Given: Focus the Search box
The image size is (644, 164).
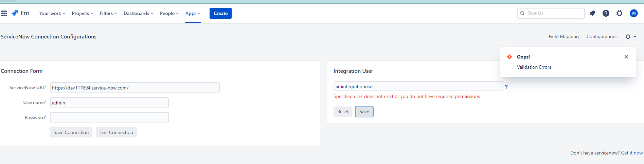Looking at the screenshot, I should coord(551,13).
